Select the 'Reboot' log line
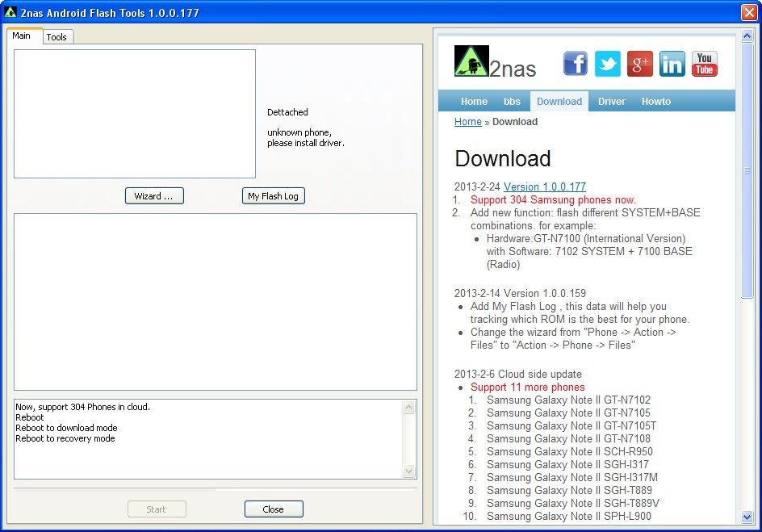 (x=30, y=418)
